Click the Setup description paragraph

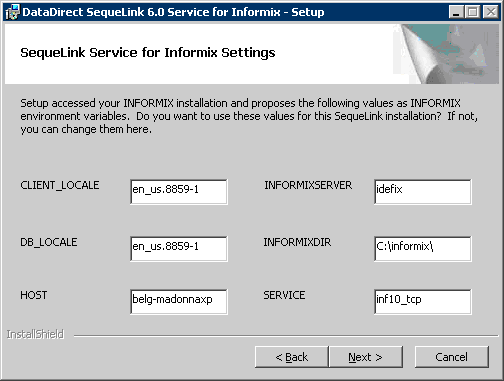coord(249,116)
